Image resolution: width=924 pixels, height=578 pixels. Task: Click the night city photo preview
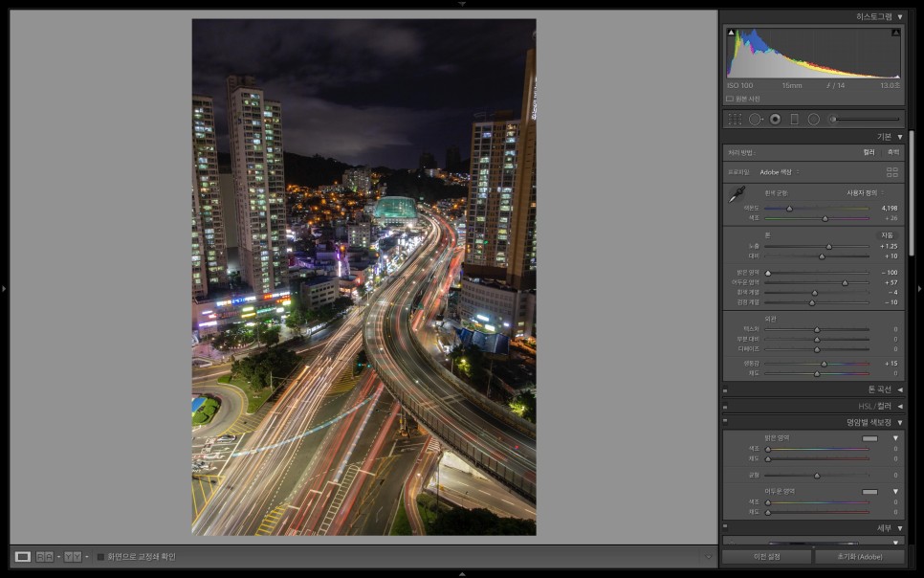click(364, 278)
